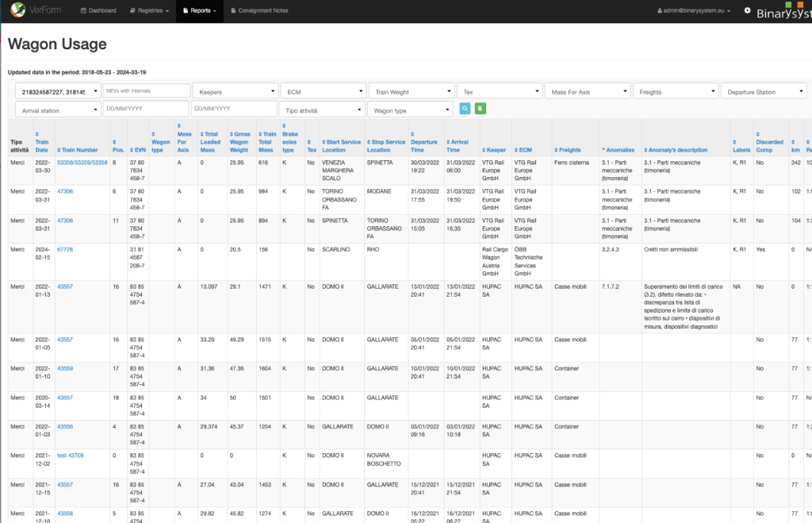Focus the NEVs with intervals field
This screenshot has height=523, width=812.
tap(147, 90)
